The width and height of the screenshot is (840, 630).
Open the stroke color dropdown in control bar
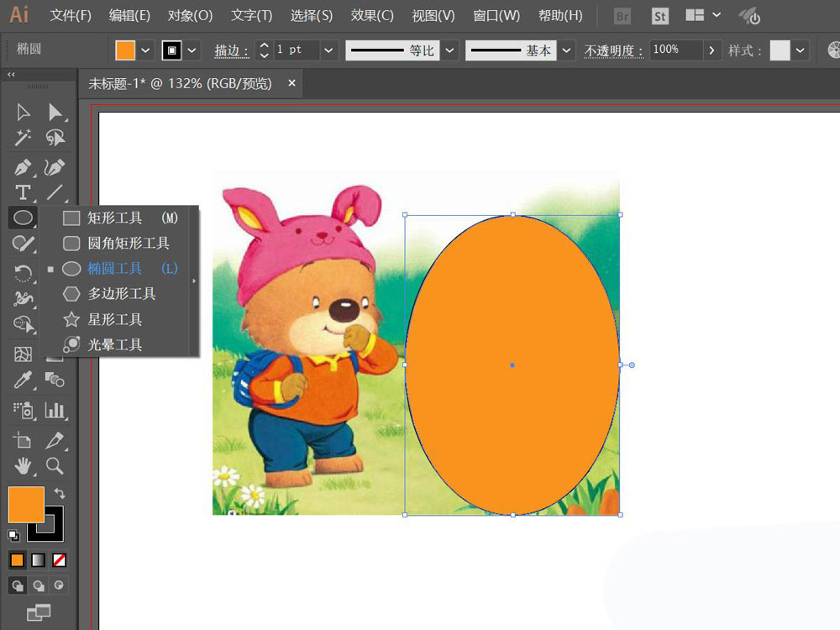[x=192, y=50]
